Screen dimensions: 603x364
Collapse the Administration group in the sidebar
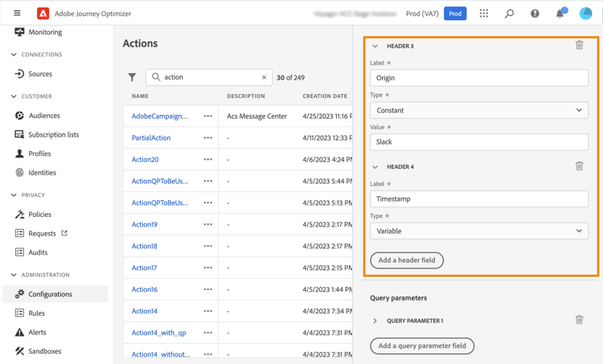click(14, 275)
